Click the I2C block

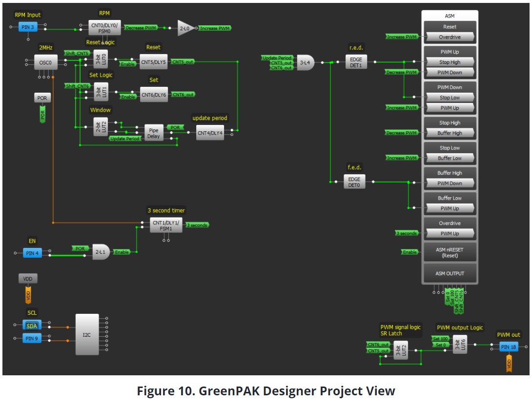click(87, 335)
